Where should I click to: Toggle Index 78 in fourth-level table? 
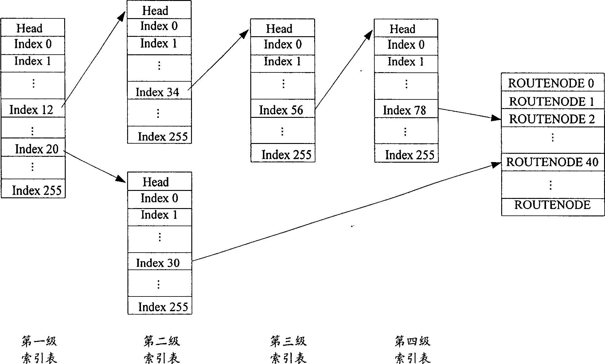[389, 107]
